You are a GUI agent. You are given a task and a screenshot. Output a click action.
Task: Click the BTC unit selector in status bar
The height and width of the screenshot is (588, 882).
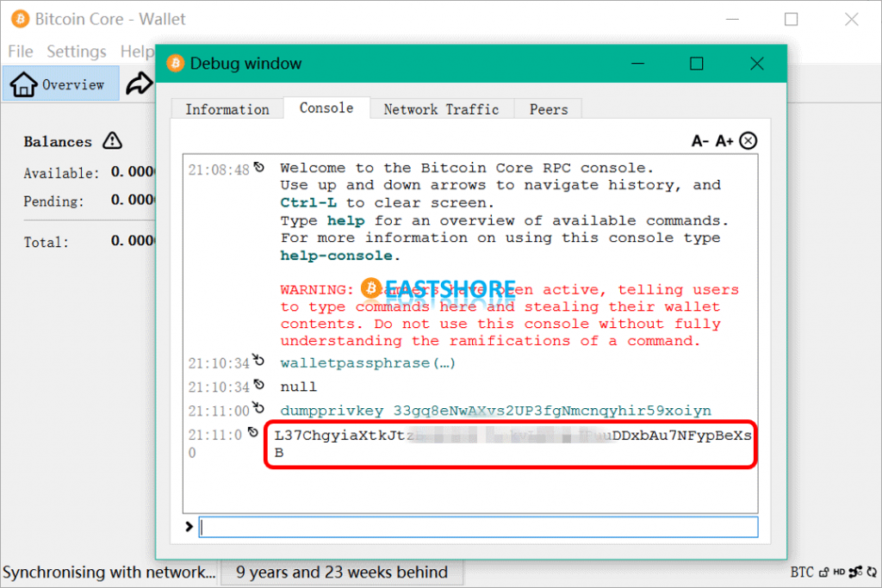802,573
